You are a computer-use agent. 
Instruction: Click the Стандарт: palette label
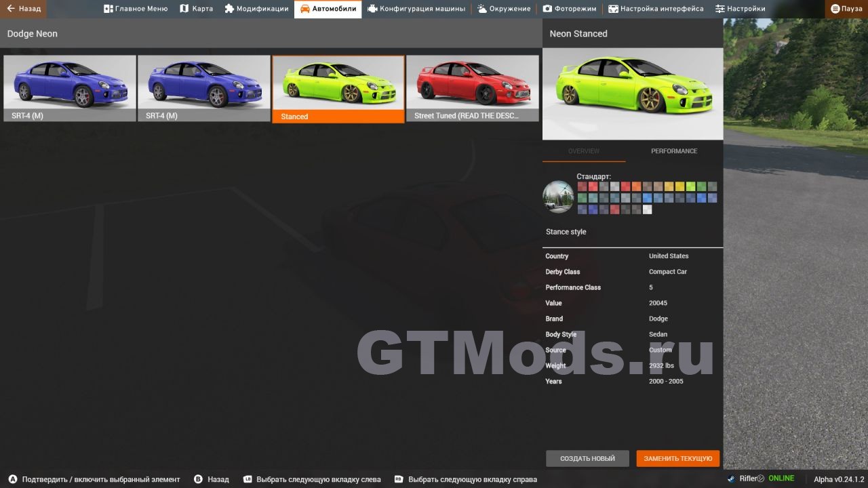[594, 176]
